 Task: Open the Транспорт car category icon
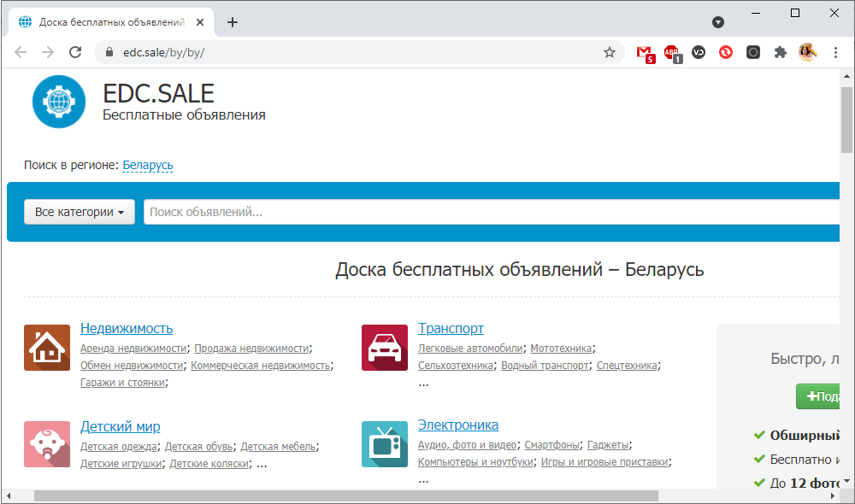[x=385, y=348]
